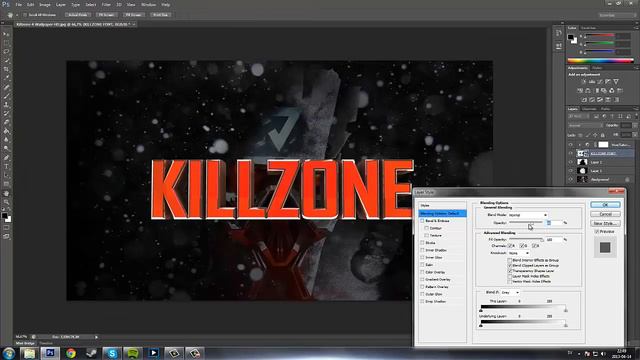Click the Fill Opacity value field

[554, 240]
